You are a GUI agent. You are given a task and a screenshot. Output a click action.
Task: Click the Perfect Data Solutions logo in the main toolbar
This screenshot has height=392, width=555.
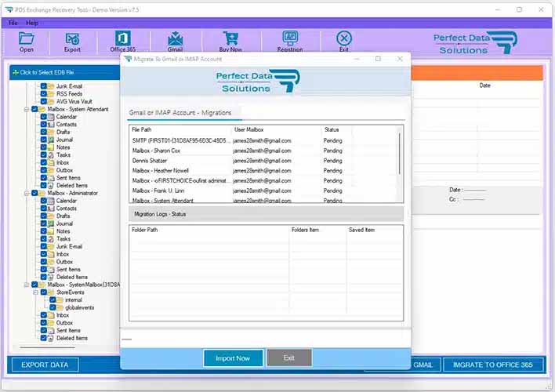pos(475,43)
